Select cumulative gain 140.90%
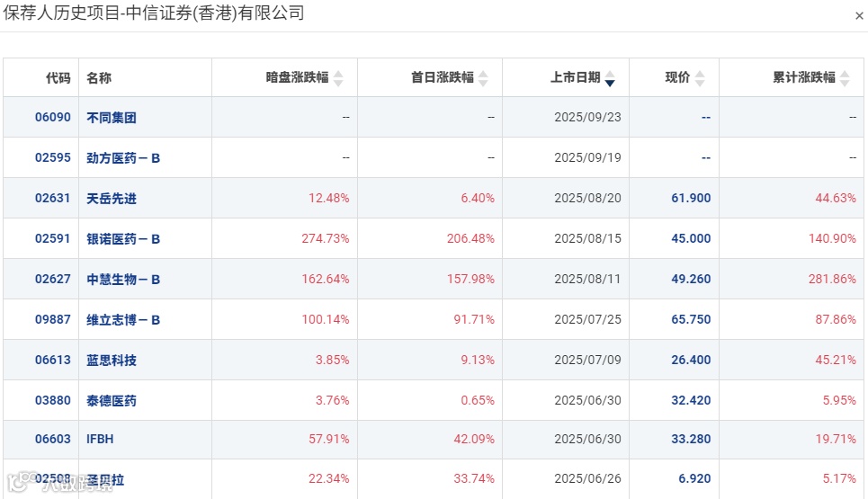The width and height of the screenshot is (868, 499). [833, 238]
